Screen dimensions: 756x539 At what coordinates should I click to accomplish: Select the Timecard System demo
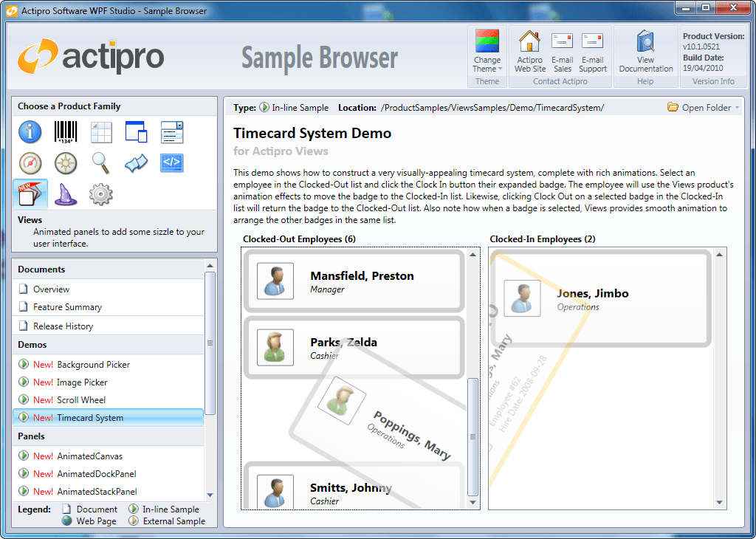(x=109, y=417)
